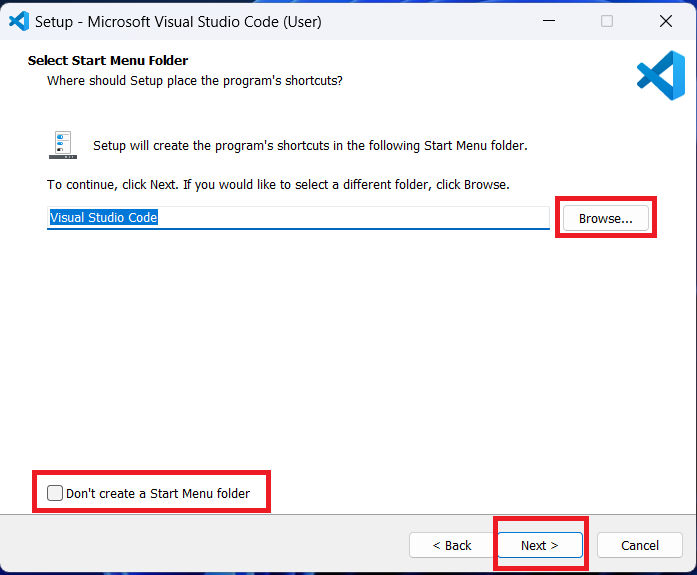Proceed with the Next > button
This screenshot has width=697, height=575.
(x=539, y=545)
